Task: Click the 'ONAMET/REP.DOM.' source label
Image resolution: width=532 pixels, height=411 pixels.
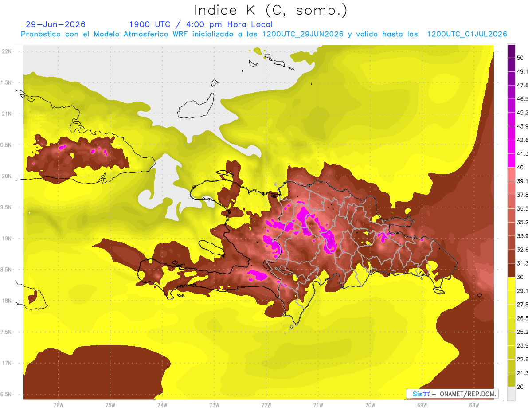Action: coord(468,394)
